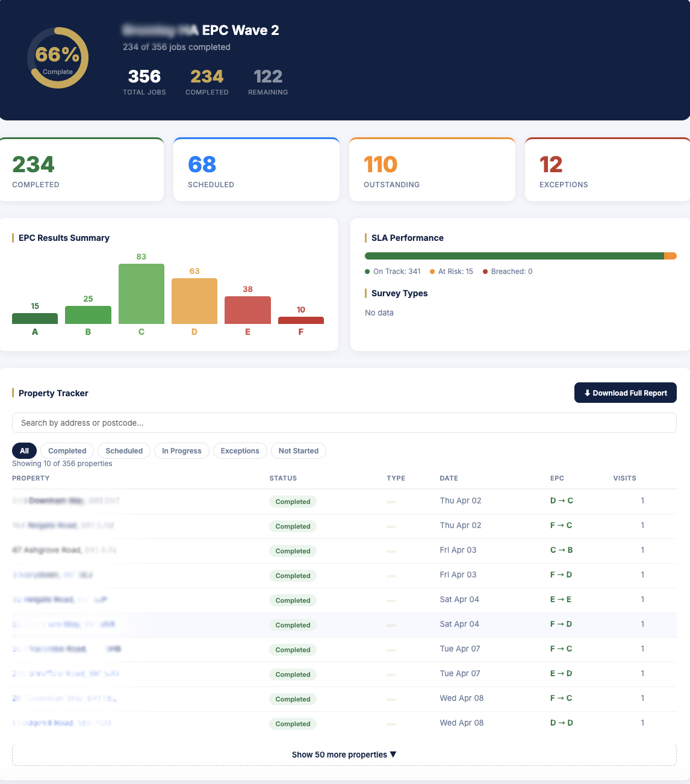
Task: Select the All filter tab
Action: tap(24, 450)
